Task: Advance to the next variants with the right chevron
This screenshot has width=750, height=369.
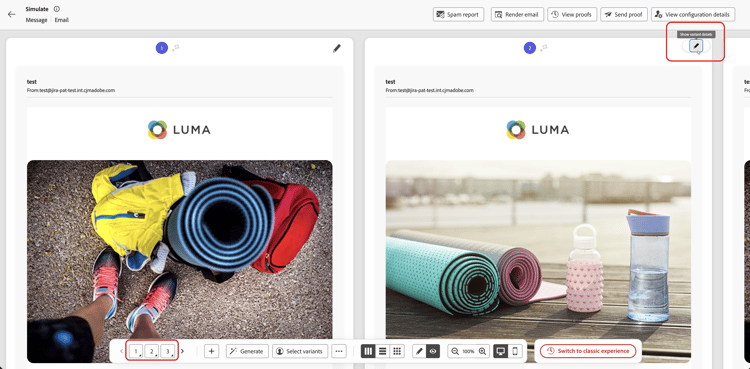Action: [182, 351]
